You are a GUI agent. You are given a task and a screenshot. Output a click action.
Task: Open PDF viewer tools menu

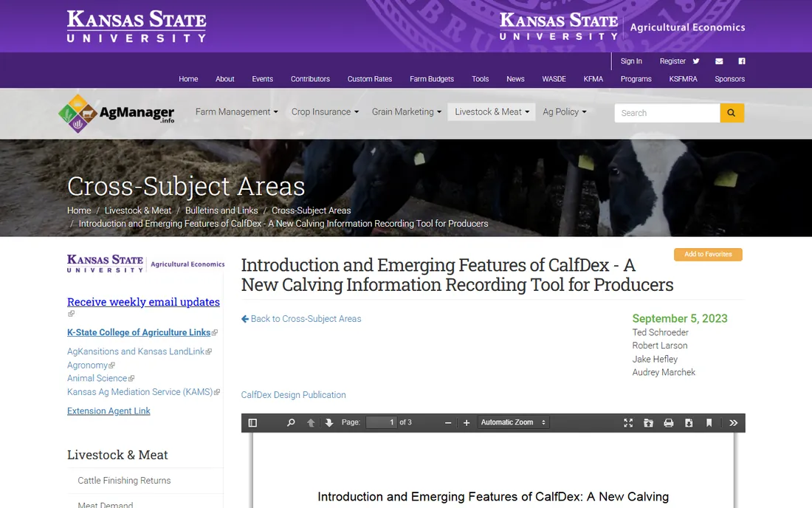(733, 422)
